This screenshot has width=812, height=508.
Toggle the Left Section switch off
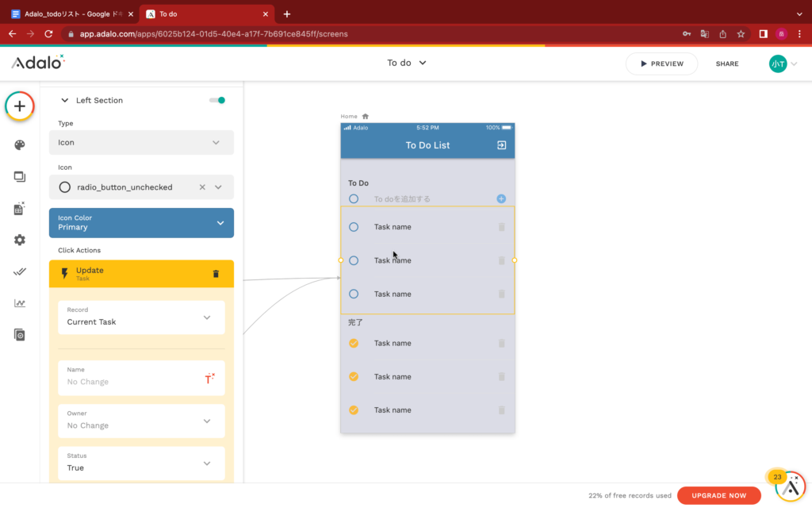[216, 100]
